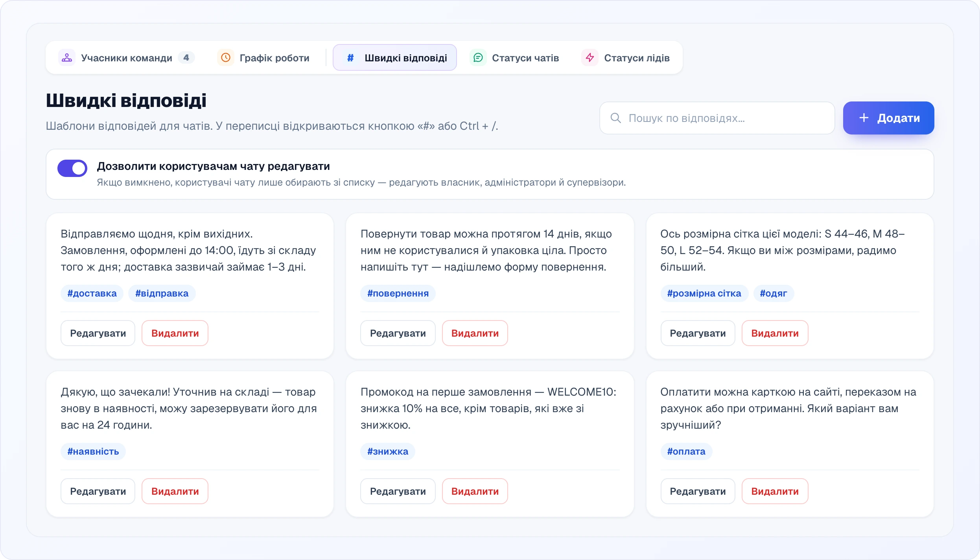
Task: Edit the #знижка promo code reply
Action: tap(398, 491)
